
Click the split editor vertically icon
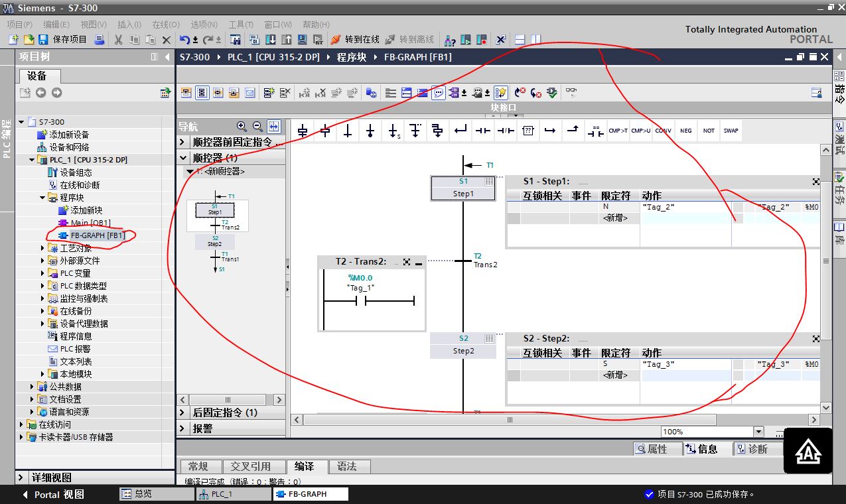(536, 40)
